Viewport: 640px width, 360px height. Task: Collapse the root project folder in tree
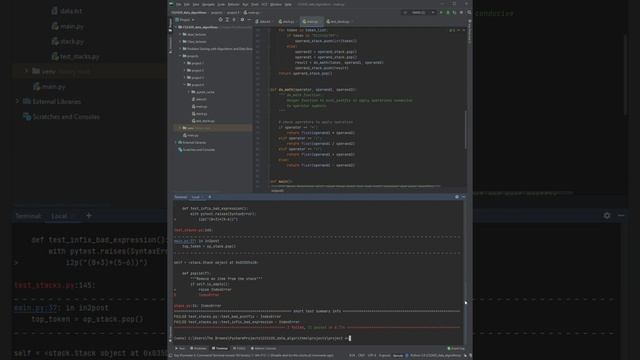[176, 27]
